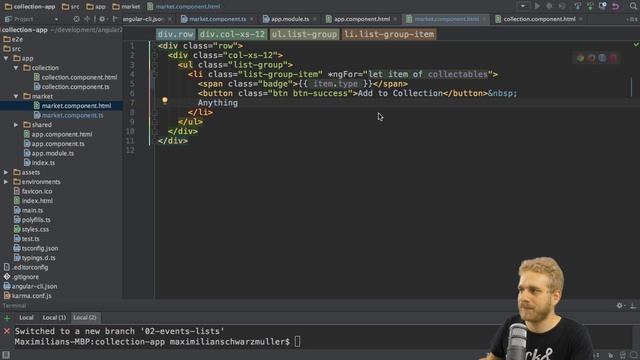The width and height of the screenshot is (640, 360).
Task: Click the collapse-all icon in Project panel
Action: coord(87,19)
